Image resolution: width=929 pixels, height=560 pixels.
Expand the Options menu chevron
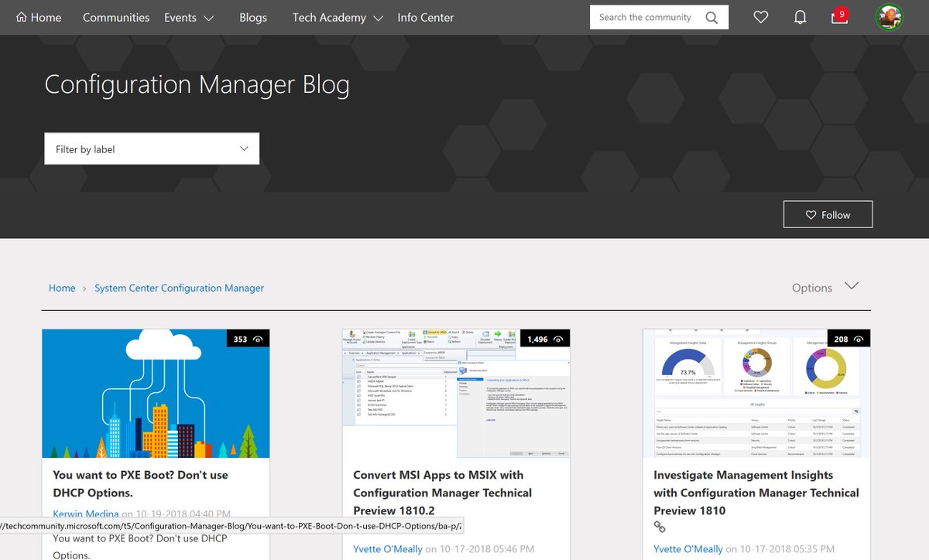tap(852, 286)
